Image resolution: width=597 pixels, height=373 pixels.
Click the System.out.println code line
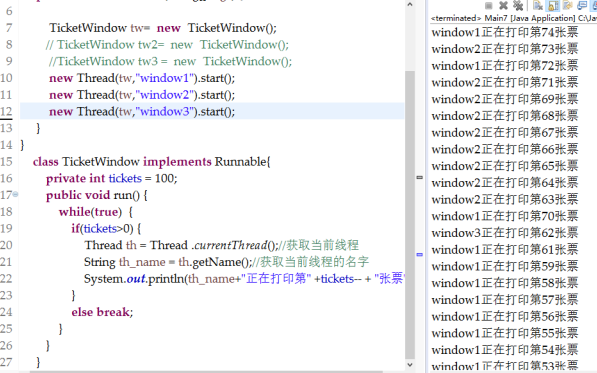[244, 279]
